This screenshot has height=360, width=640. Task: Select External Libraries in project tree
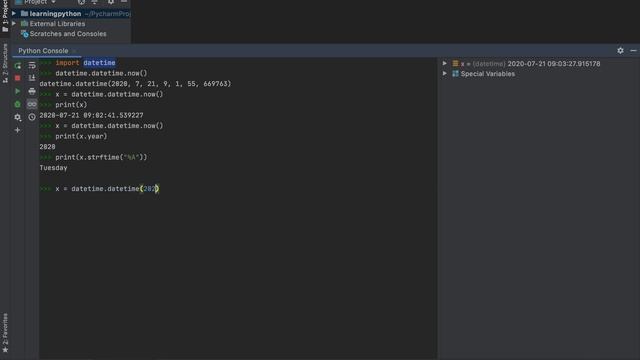[58, 24]
